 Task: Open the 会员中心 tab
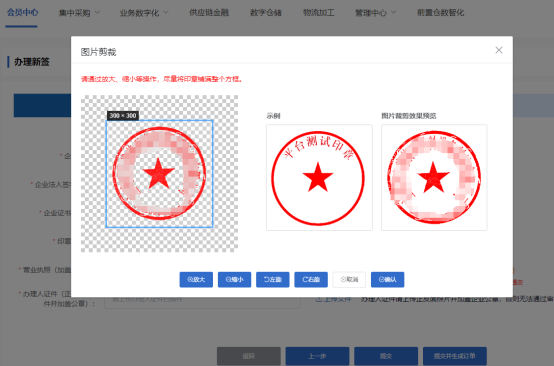click(22, 12)
